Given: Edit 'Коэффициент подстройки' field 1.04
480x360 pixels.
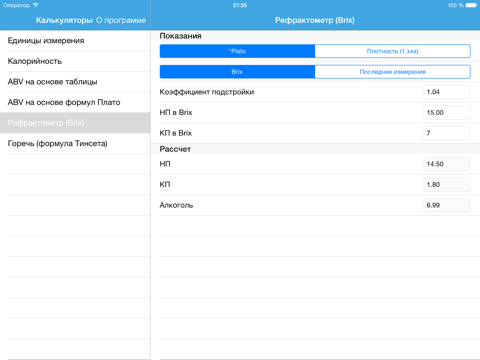Looking at the screenshot, I should tap(447, 92).
